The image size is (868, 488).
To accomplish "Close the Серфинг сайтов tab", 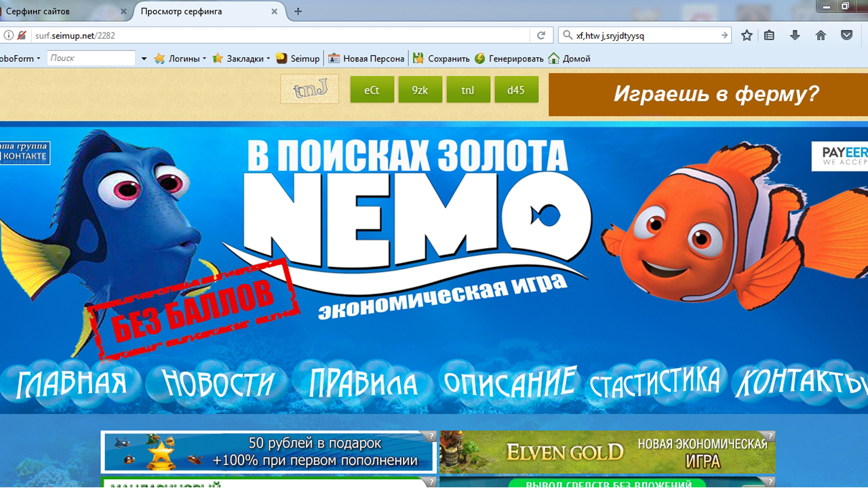I will (x=123, y=12).
